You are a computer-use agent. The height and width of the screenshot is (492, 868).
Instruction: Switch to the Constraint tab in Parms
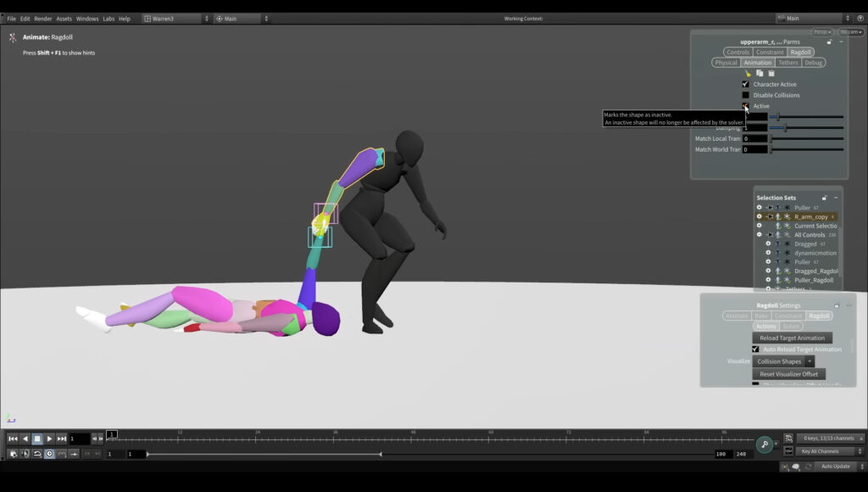coord(770,52)
